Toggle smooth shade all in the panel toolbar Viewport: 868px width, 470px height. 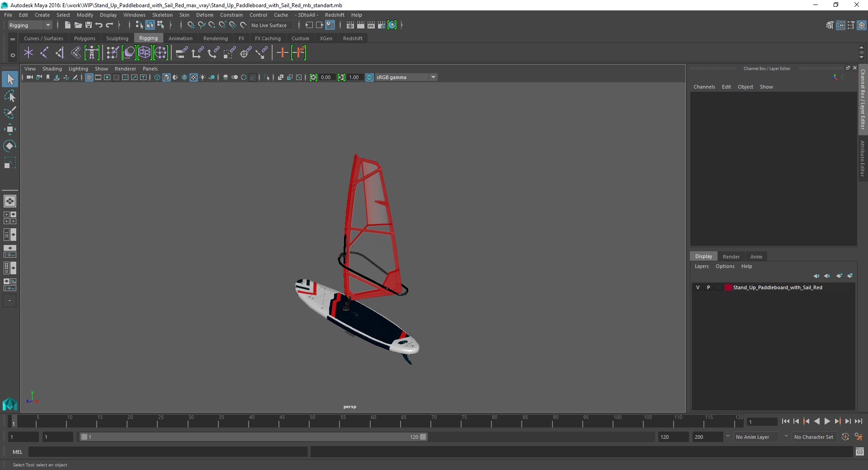pyautogui.click(x=166, y=77)
